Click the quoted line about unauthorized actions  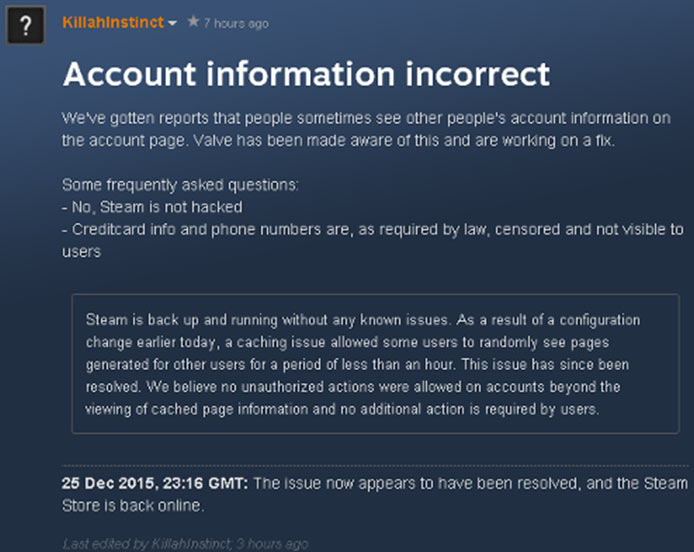point(353,386)
